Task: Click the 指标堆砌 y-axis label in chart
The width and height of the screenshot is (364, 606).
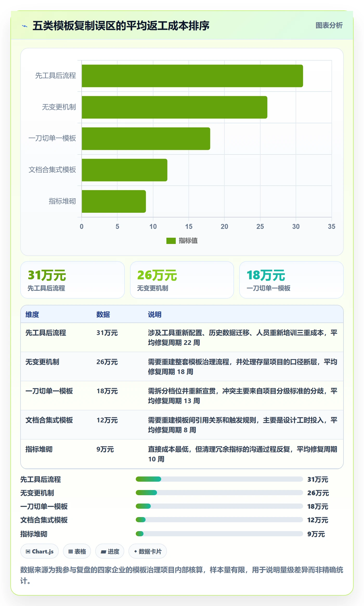Action: point(62,201)
